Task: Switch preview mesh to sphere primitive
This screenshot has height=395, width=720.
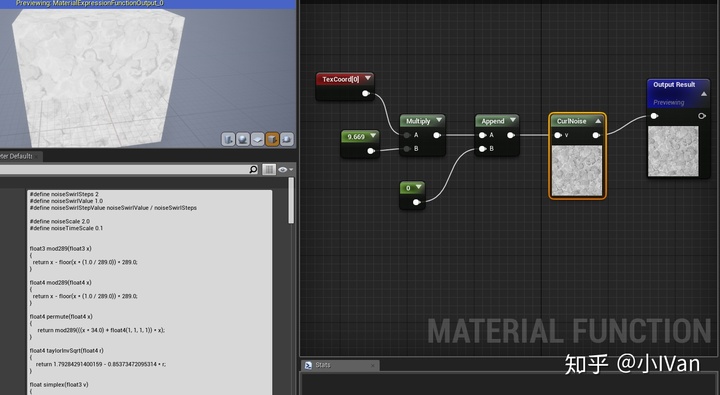Action: [243, 139]
